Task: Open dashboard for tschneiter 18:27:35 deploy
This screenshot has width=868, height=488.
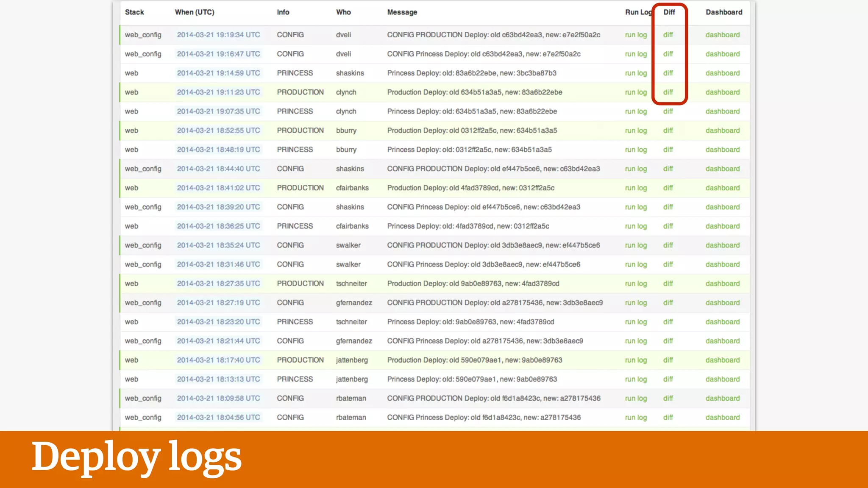Action: click(x=723, y=283)
